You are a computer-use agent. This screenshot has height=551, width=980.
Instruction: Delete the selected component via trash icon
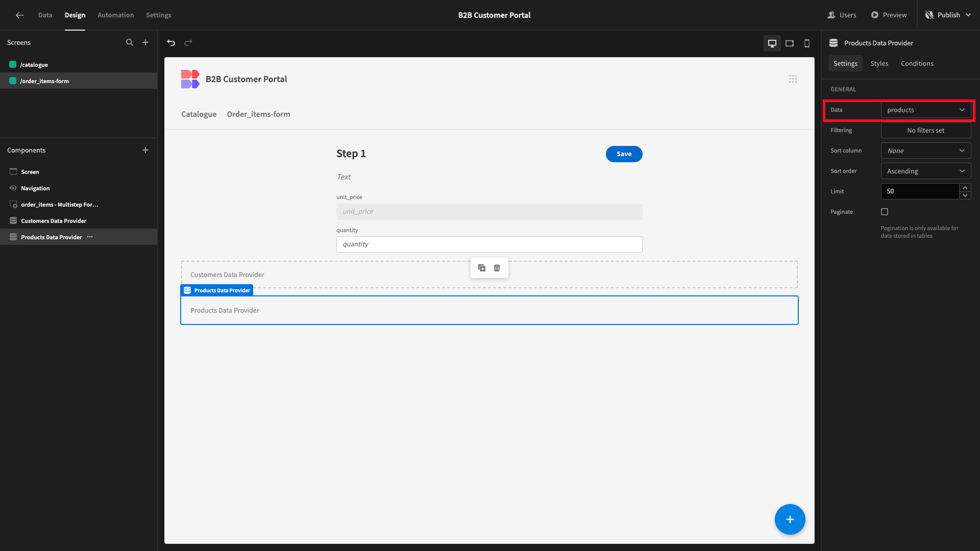point(497,268)
